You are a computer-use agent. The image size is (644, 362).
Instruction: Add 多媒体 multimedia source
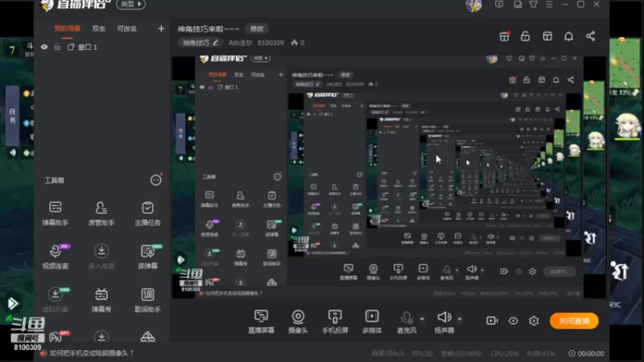coord(372,321)
